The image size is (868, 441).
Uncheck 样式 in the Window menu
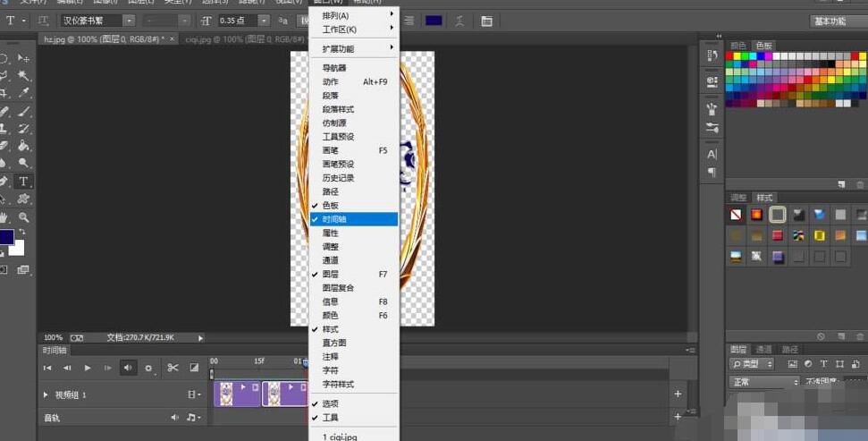tap(354, 329)
